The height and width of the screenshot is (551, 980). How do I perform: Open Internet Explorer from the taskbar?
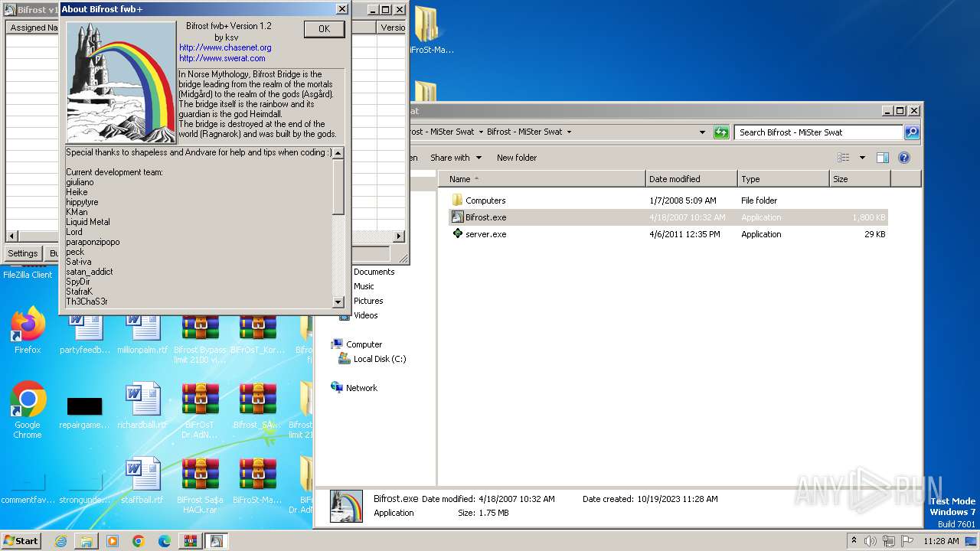coord(60,541)
